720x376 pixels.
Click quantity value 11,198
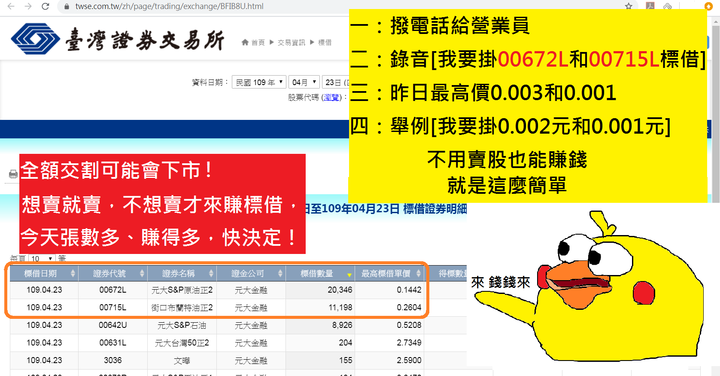[x=340, y=308]
